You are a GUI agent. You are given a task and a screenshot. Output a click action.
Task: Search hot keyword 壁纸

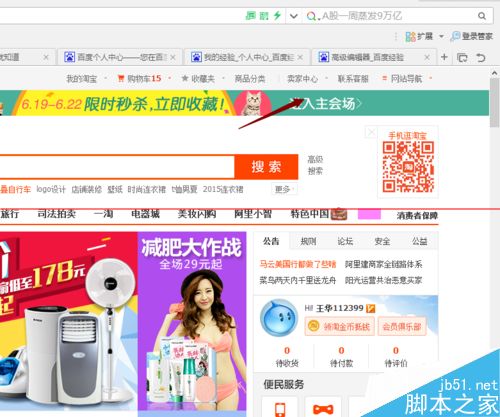click(x=115, y=189)
